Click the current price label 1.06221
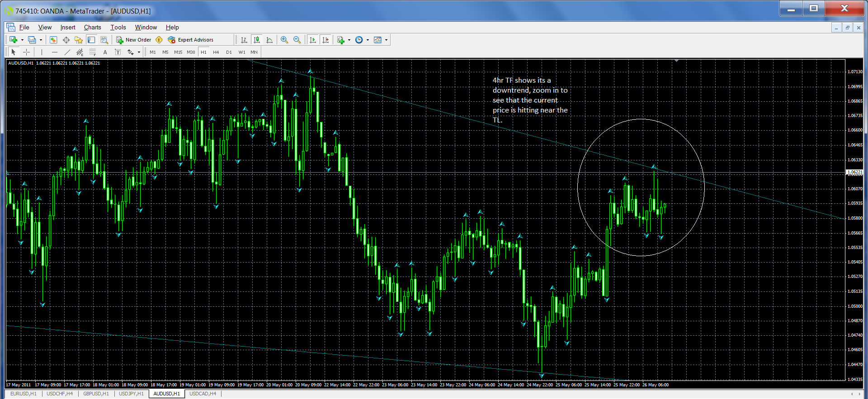Viewport: 868px width, 399px height. click(854, 172)
